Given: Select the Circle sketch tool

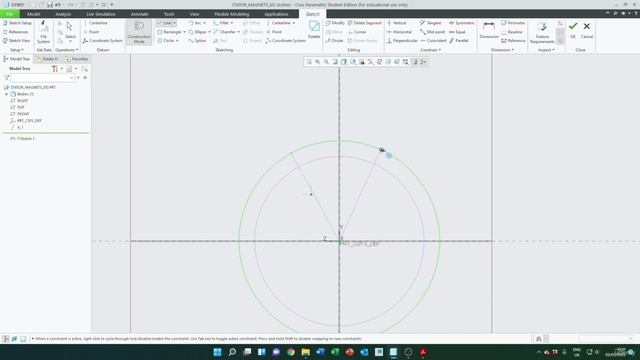Looking at the screenshot, I should coord(166,41).
